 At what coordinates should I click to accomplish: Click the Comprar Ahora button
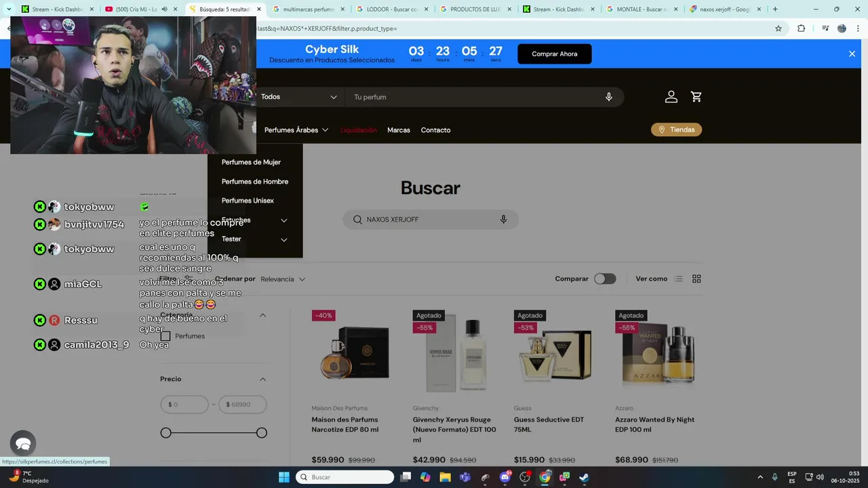555,54
